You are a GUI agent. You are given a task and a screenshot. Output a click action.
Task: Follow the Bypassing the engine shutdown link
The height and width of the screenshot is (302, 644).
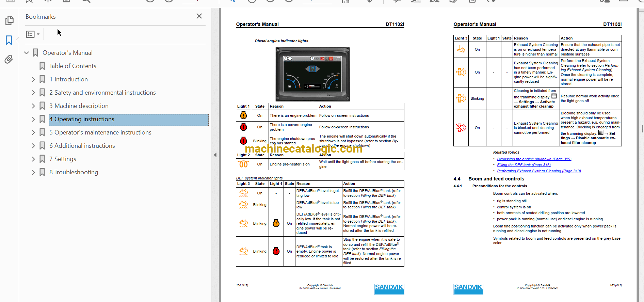(534, 159)
